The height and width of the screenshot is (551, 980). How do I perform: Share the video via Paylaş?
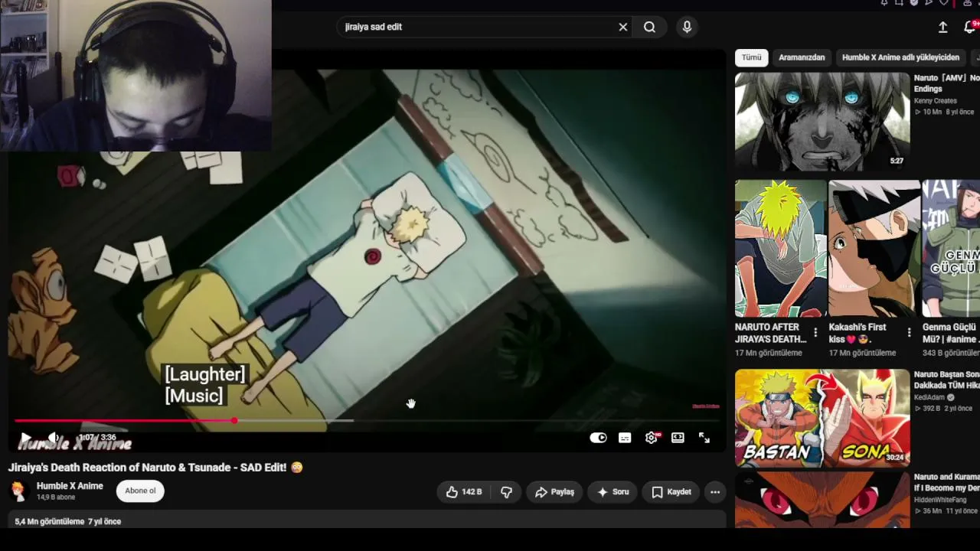point(554,492)
